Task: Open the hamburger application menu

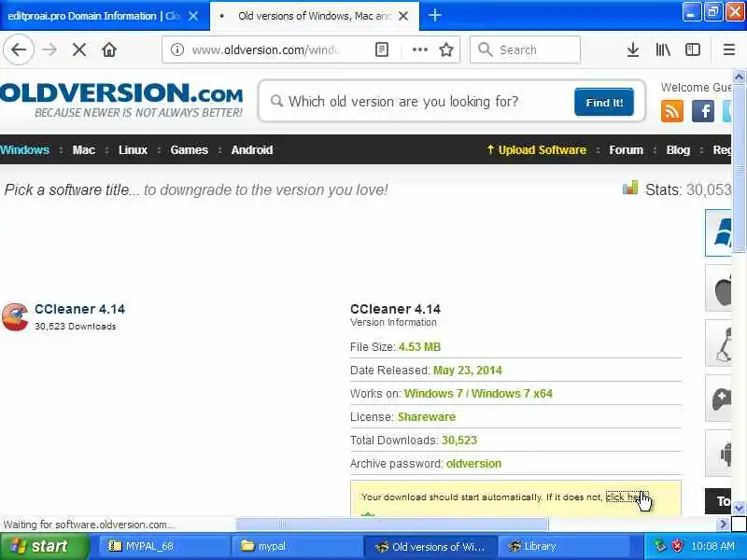Action: pyautogui.click(x=729, y=49)
